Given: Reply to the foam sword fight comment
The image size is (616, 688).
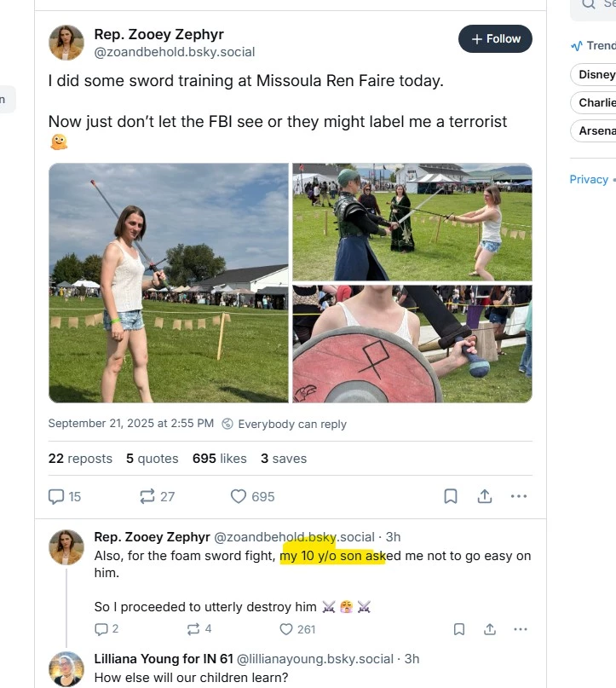Looking at the screenshot, I should (x=101, y=629).
